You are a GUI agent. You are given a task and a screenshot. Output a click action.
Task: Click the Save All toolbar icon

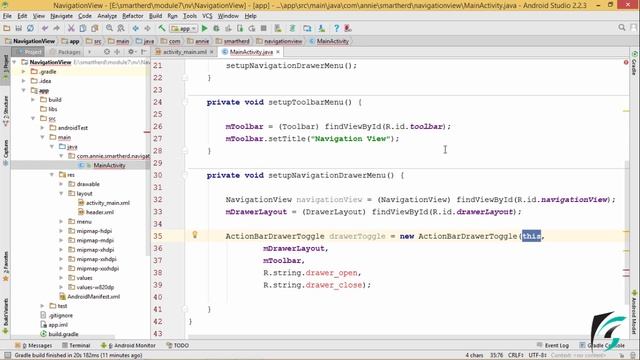point(18,28)
